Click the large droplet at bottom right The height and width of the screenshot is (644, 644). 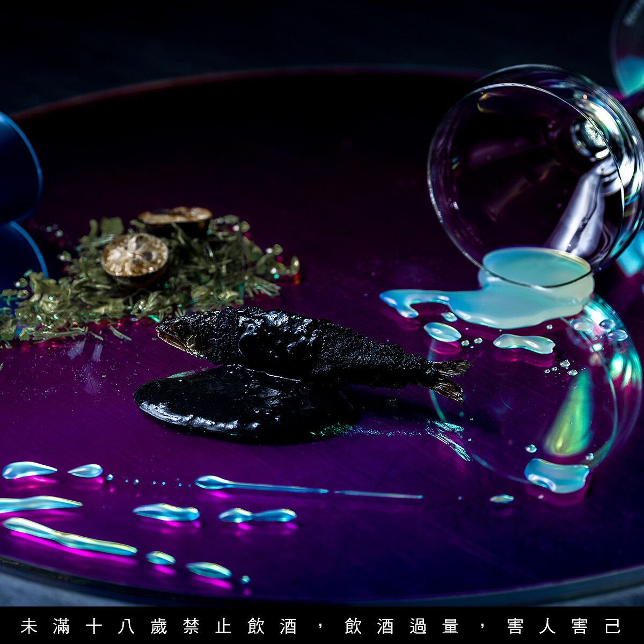pyautogui.click(x=557, y=475)
